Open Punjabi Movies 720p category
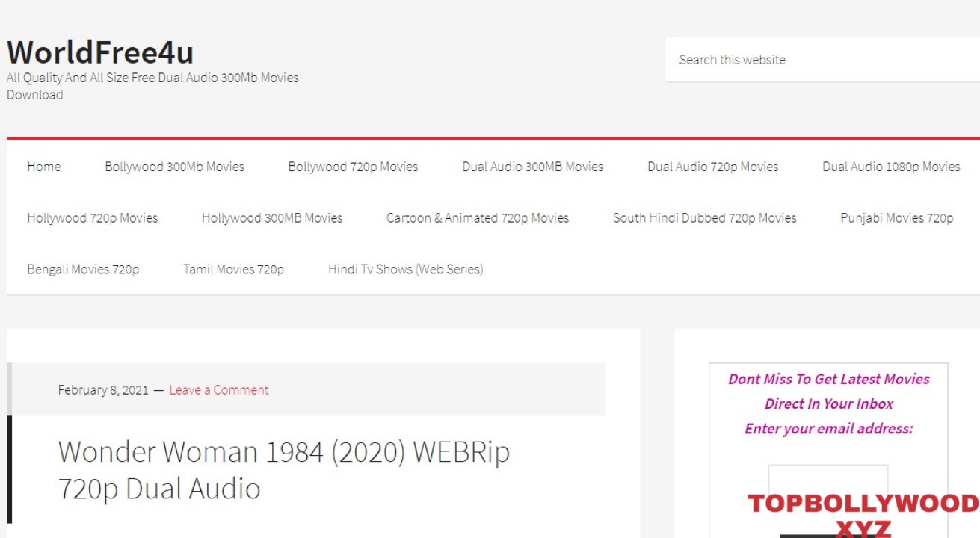The image size is (980, 538). [x=897, y=218]
